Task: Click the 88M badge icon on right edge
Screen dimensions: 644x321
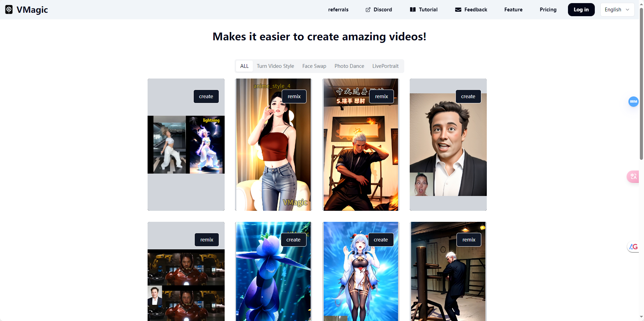Action: (x=633, y=101)
